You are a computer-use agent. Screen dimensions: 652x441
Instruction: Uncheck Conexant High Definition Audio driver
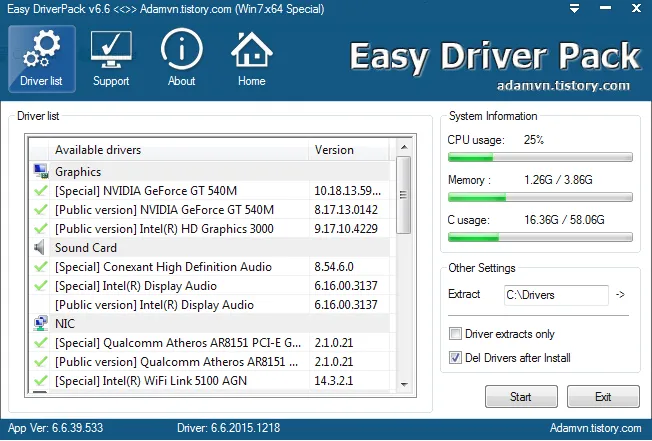click(40, 266)
